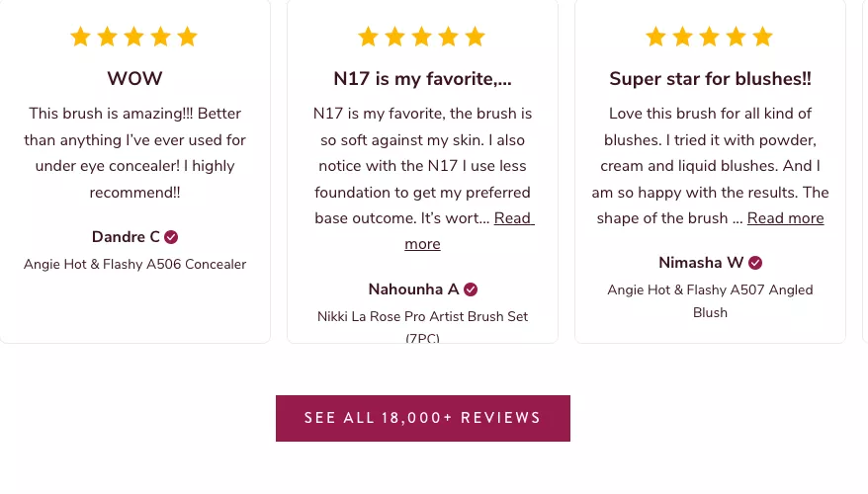The width and height of the screenshot is (868, 494).
Task: Click verified badge next to Nimasha W
Action: coord(755,263)
